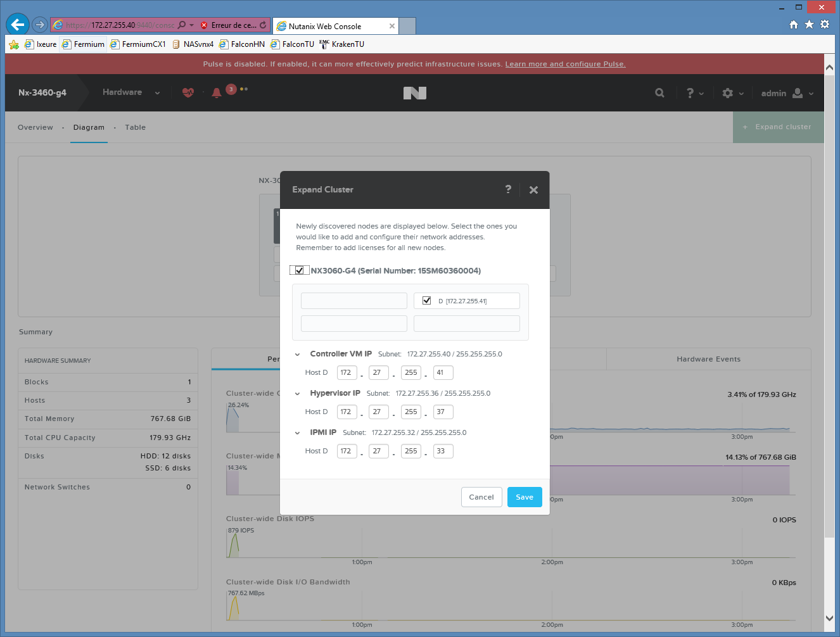This screenshot has height=637, width=840.
Task: Click Cancel in the Expand Cluster dialog
Action: coord(481,497)
